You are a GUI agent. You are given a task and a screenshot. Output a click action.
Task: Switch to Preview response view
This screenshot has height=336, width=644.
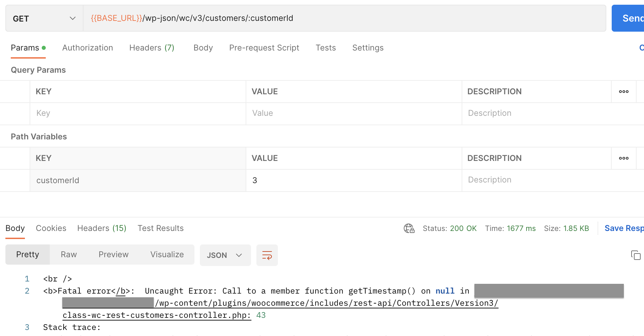tap(113, 255)
